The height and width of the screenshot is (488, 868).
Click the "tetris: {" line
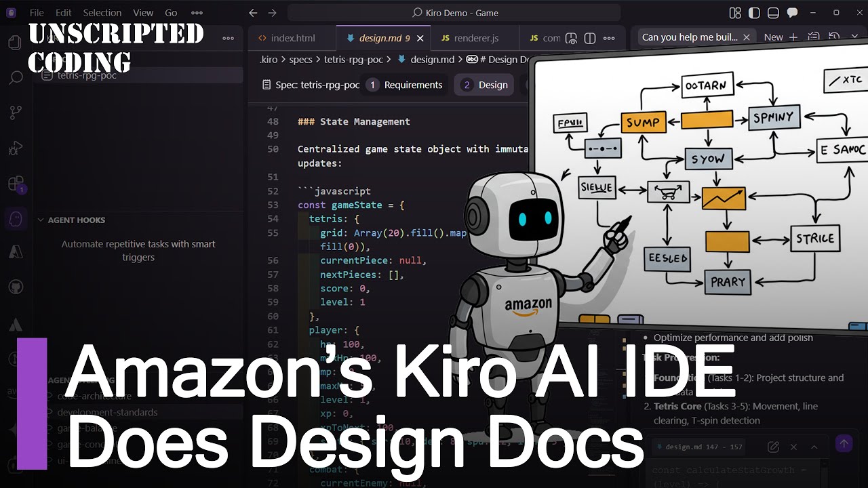point(334,219)
